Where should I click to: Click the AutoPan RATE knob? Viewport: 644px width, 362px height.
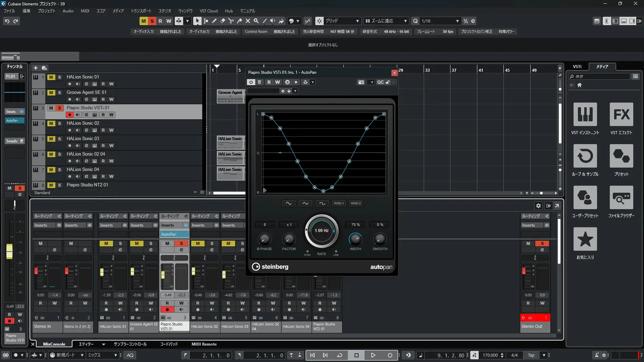point(321,231)
